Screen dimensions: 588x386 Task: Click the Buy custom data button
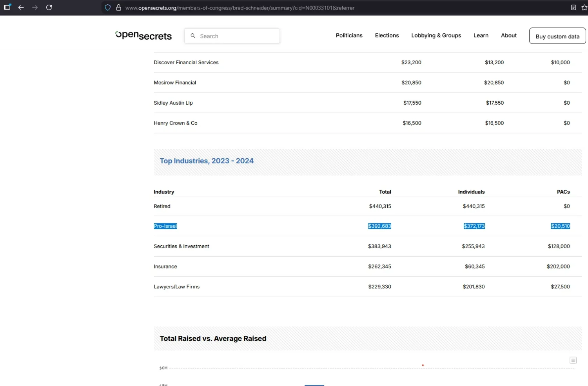click(557, 36)
